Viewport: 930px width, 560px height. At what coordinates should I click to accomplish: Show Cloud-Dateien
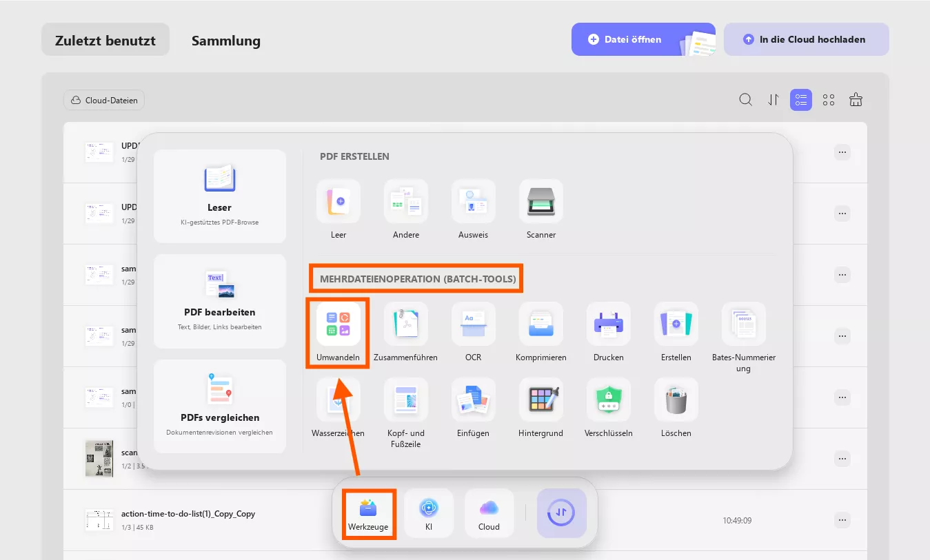[x=104, y=100]
